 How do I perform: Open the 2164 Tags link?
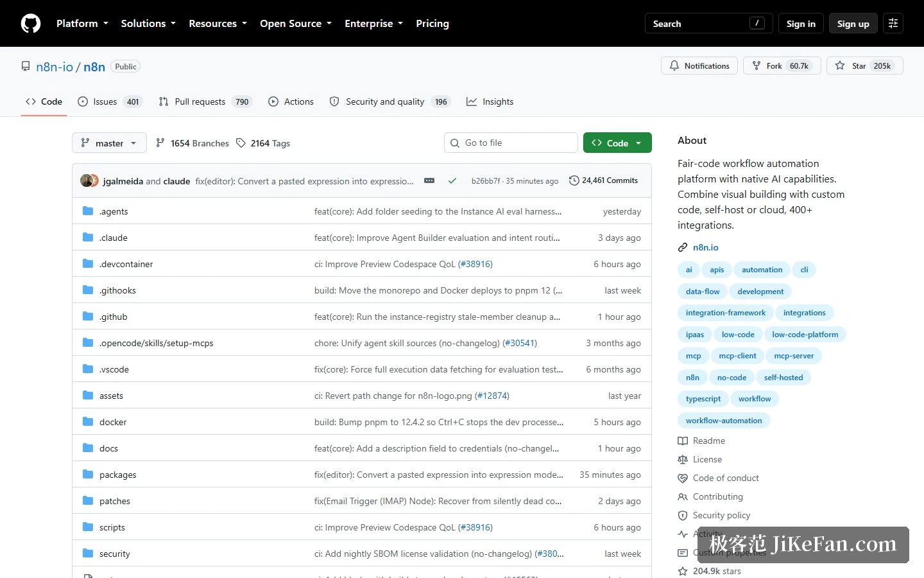click(263, 143)
